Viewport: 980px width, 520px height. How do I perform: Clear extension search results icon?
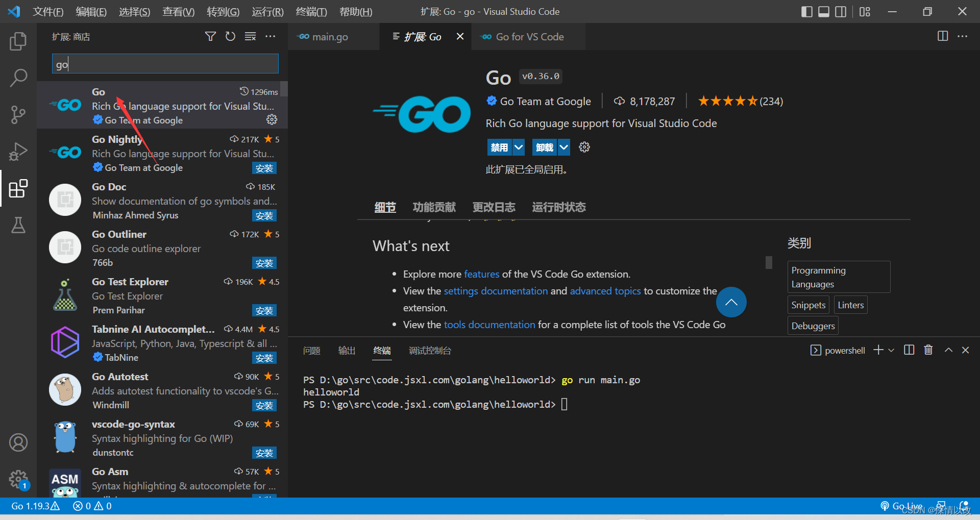tap(250, 36)
